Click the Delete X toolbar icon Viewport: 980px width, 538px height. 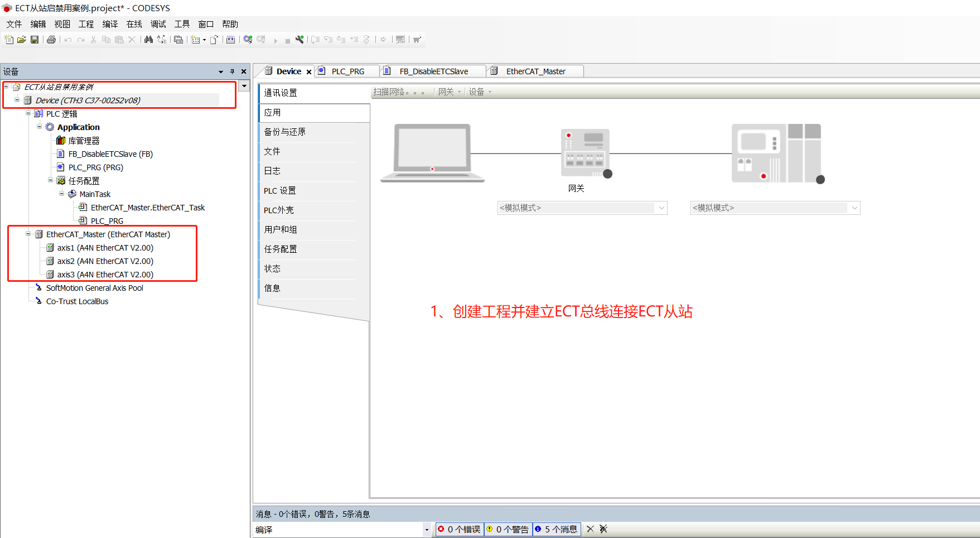click(132, 40)
